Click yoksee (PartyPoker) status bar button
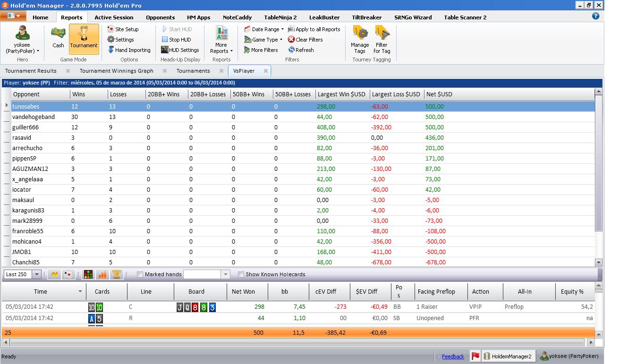The width and height of the screenshot is (619, 364). (x=570, y=356)
